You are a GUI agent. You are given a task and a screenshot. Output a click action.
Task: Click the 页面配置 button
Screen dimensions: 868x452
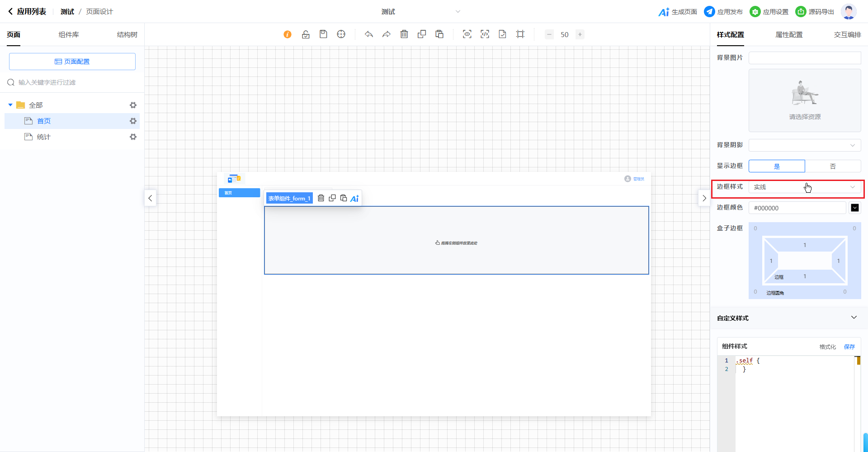point(72,62)
